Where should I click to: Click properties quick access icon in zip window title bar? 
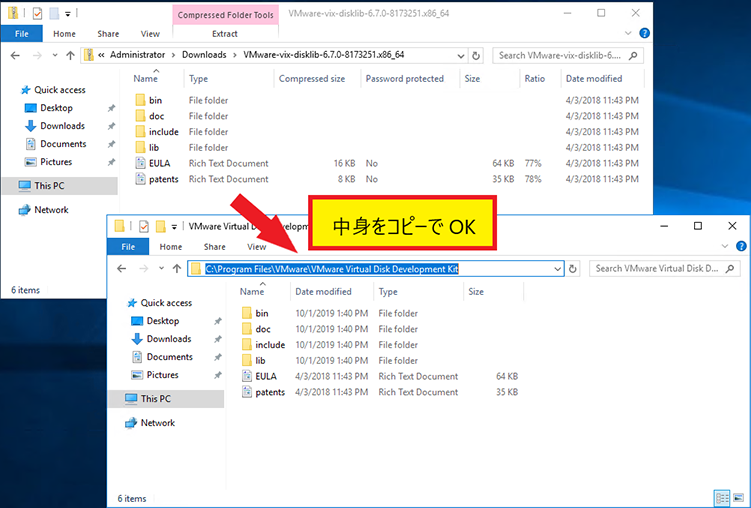coord(37,13)
